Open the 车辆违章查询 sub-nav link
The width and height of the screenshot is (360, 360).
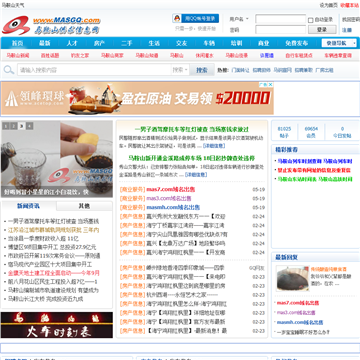[338, 56]
